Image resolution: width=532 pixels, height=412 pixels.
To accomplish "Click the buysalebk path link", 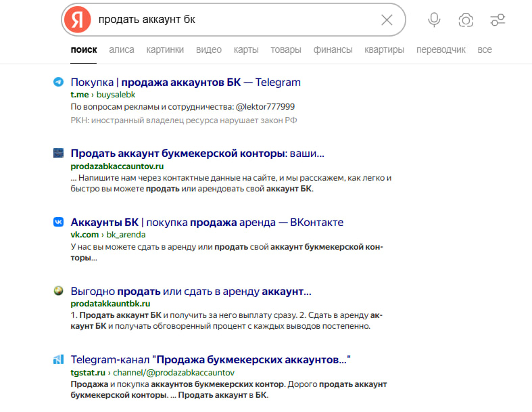I will click(116, 95).
